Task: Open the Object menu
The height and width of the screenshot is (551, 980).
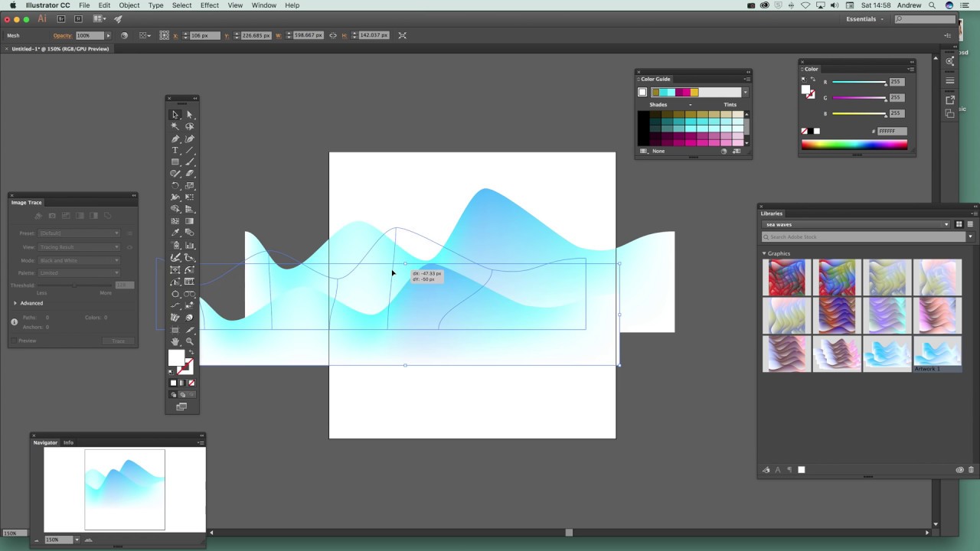Action: (x=129, y=5)
